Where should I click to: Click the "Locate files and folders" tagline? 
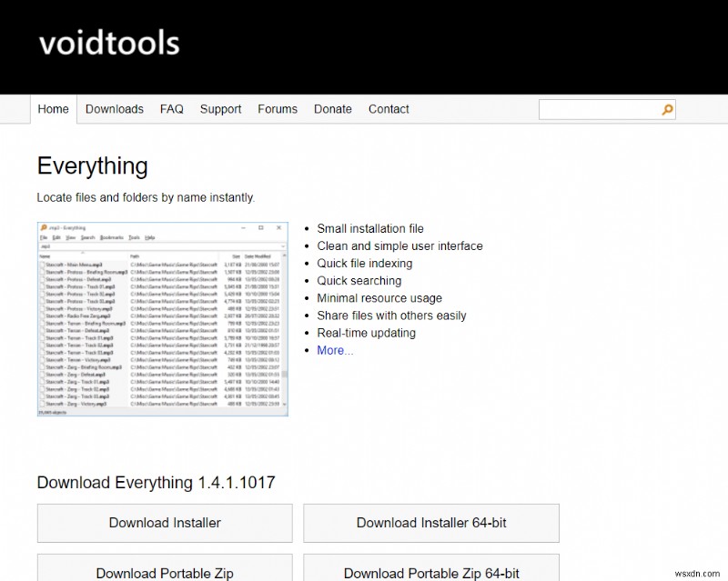point(146,197)
